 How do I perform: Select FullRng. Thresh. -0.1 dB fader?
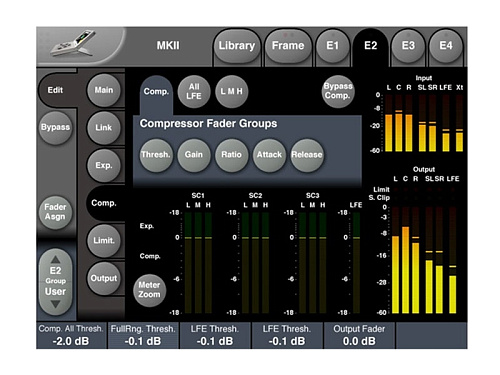tap(143, 335)
